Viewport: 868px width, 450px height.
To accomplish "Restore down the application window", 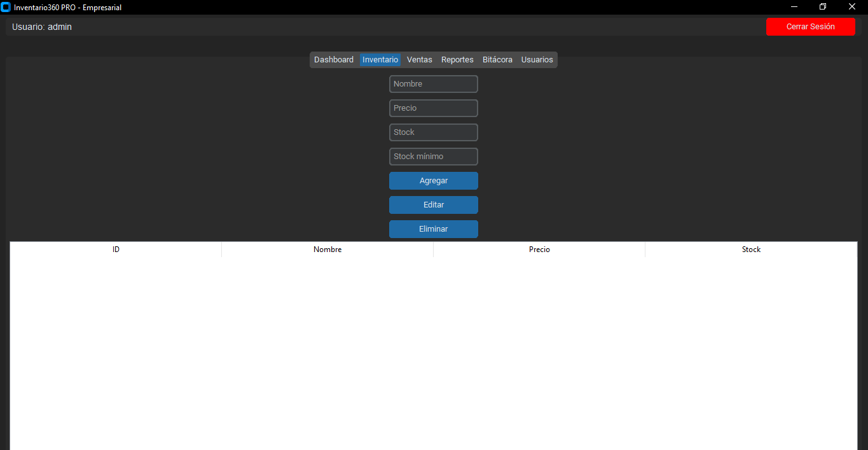I will point(823,7).
